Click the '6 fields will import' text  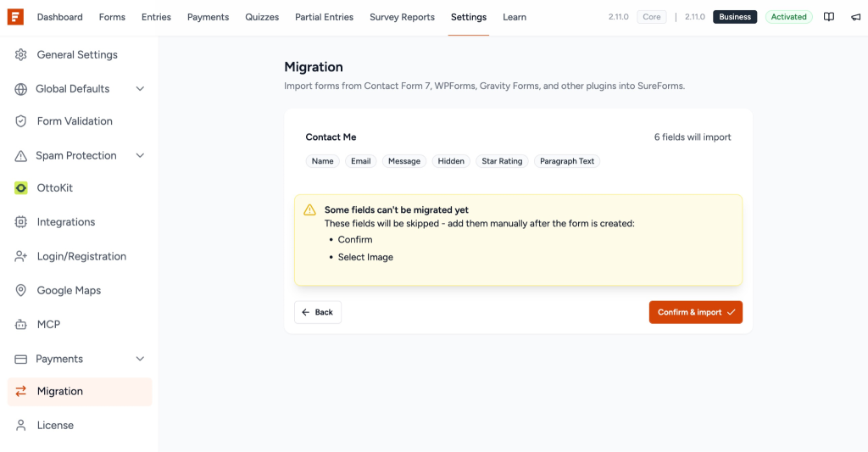(x=693, y=137)
